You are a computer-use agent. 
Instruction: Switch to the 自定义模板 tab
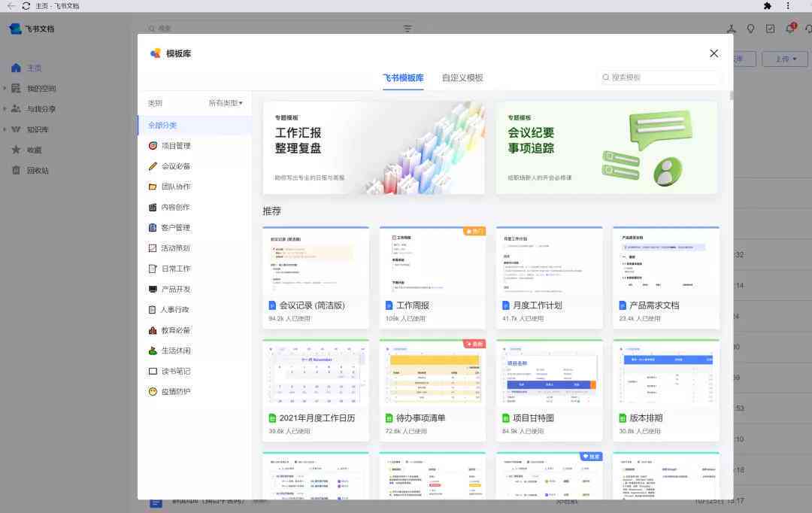point(462,77)
